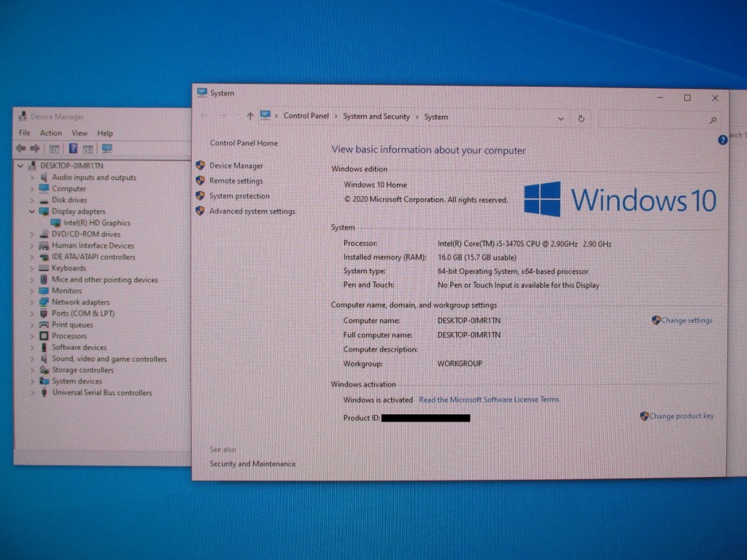Screen dimensions: 747x560
Task: Click the Forward arrow in Device Manager toolbar
Action: tap(35, 149)
